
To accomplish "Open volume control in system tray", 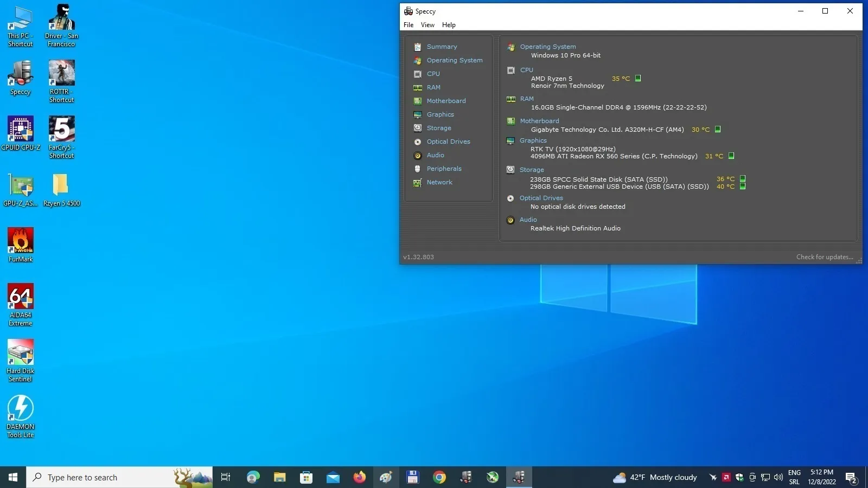I will point(778,477).
